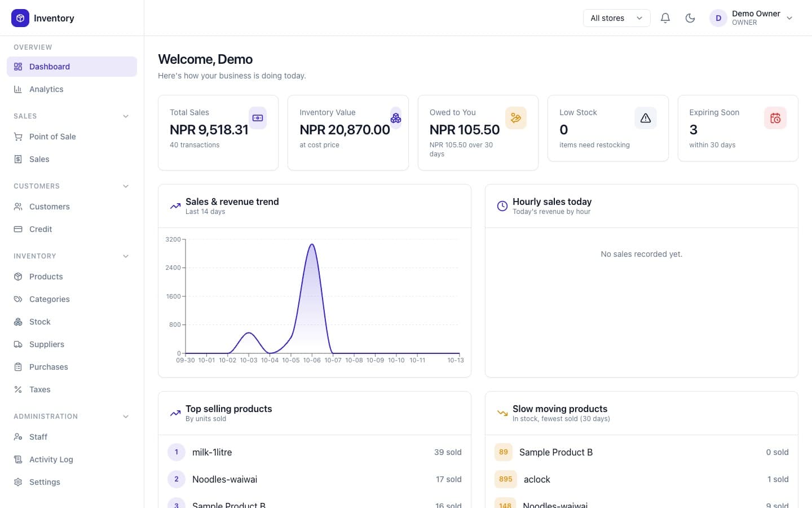812x508 pixels.
Task: Expand the Demo Owner account menu chevron
Action: (x=789, y=18)
